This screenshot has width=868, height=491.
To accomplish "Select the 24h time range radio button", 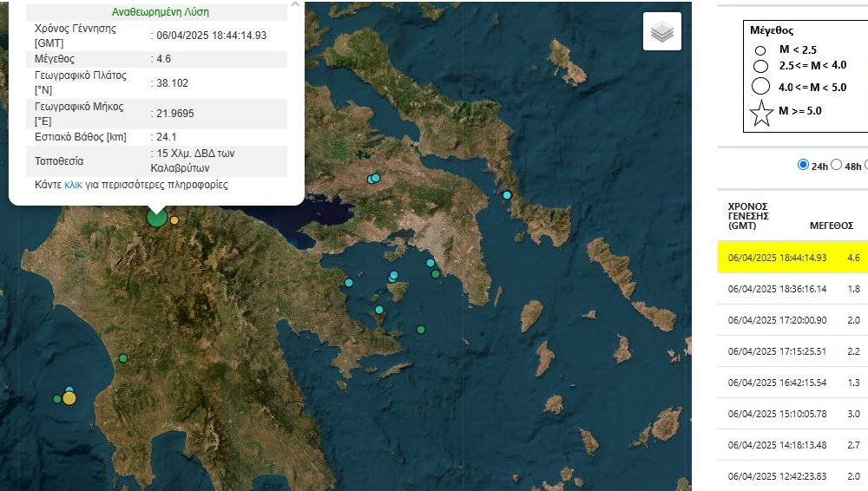I will coord(803,165).
